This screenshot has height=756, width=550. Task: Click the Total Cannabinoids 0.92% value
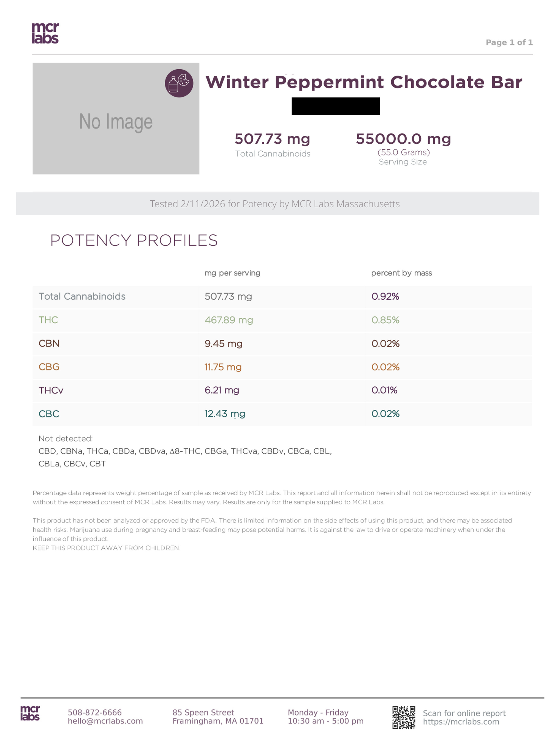click(385, 296)
